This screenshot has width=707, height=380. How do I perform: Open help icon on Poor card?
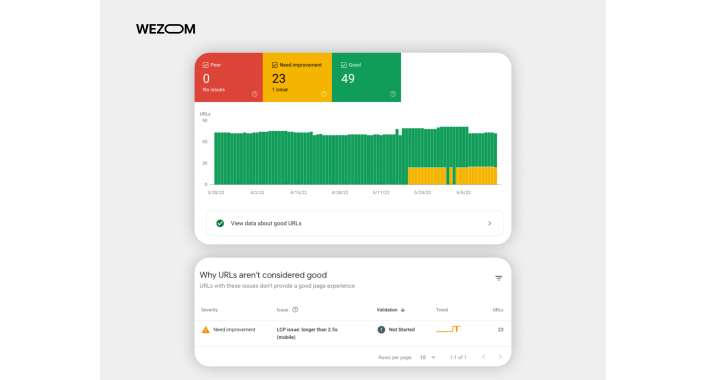pos(255,94)
